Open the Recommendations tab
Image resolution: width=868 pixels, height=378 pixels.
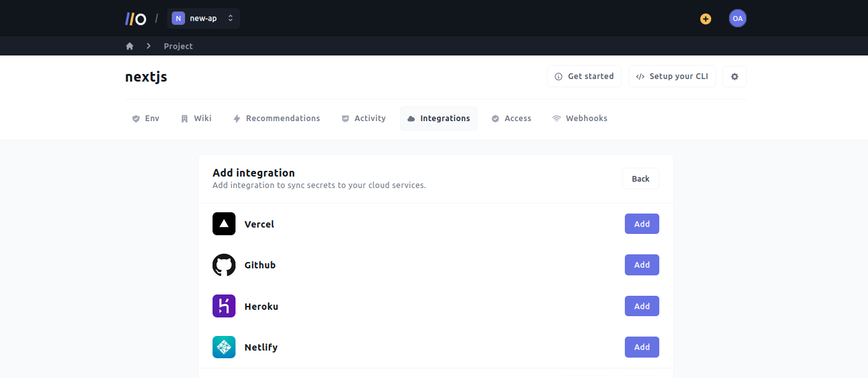276,119
